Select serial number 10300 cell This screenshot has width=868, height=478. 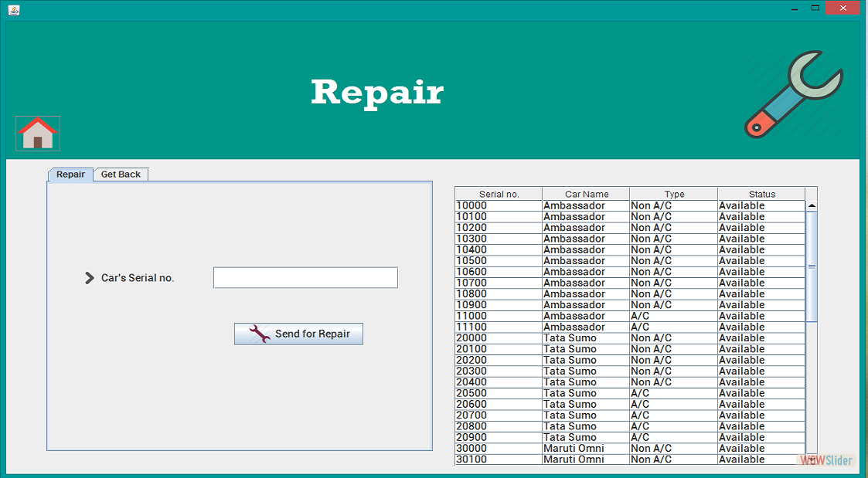[499, 239]
